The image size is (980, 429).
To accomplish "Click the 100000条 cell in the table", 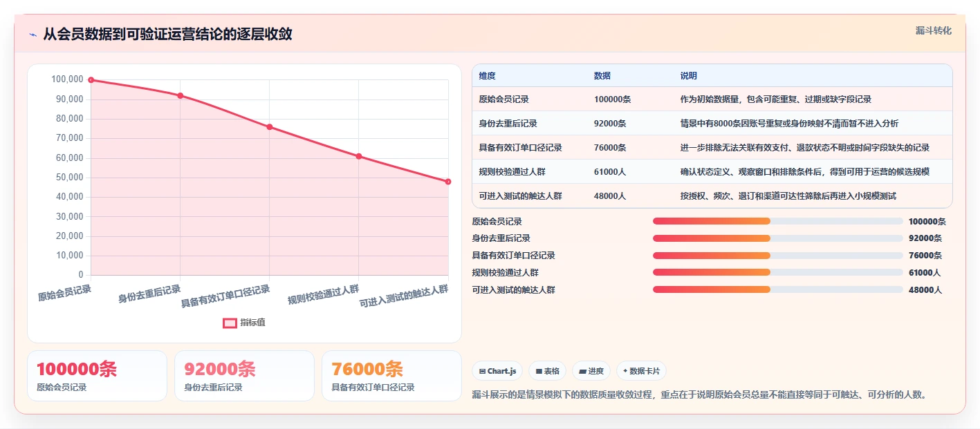I will (630, 99).
